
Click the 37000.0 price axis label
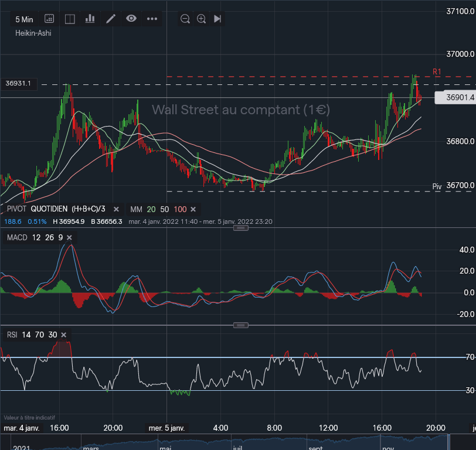point(460,54)
